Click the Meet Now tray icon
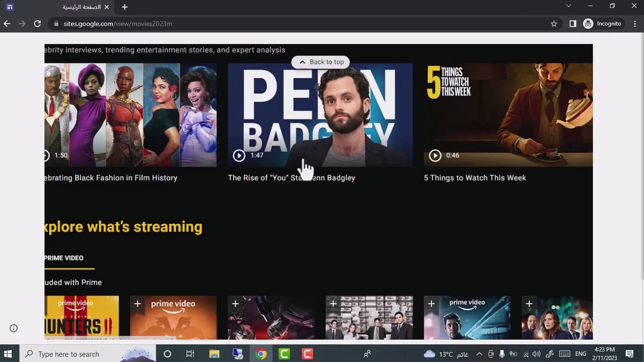 pyautogui.click(x=491, y=354)
